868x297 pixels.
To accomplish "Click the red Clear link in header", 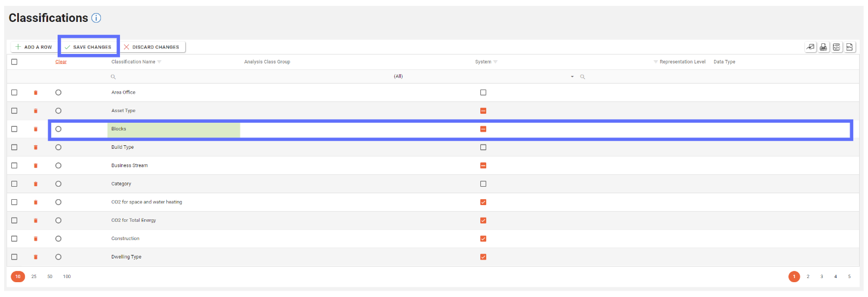I will click(61, 62).
